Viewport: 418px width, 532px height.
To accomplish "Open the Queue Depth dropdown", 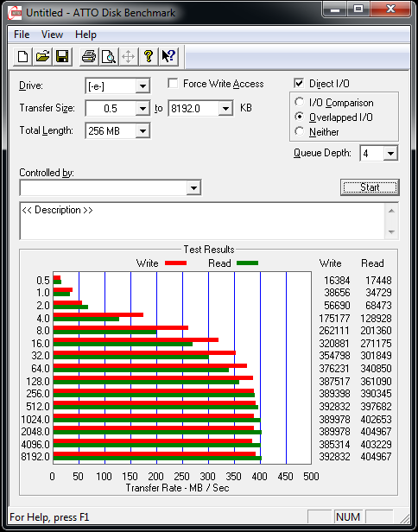I will [390, 154].
